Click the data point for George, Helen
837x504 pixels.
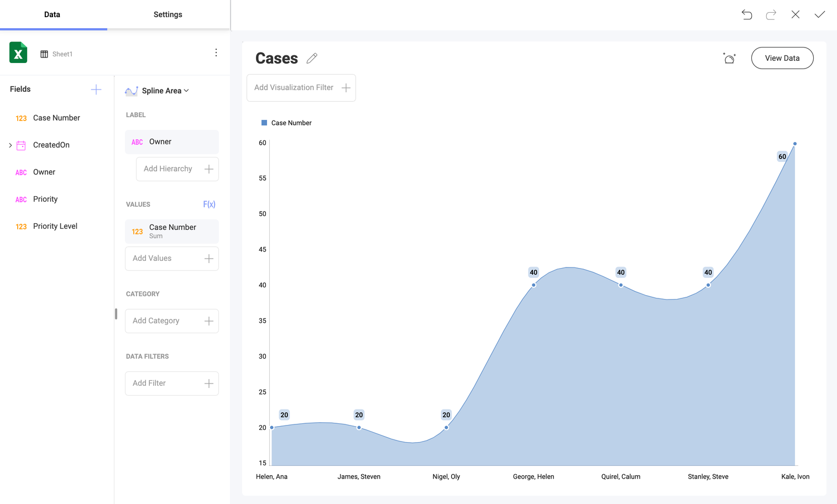point(533,285)
